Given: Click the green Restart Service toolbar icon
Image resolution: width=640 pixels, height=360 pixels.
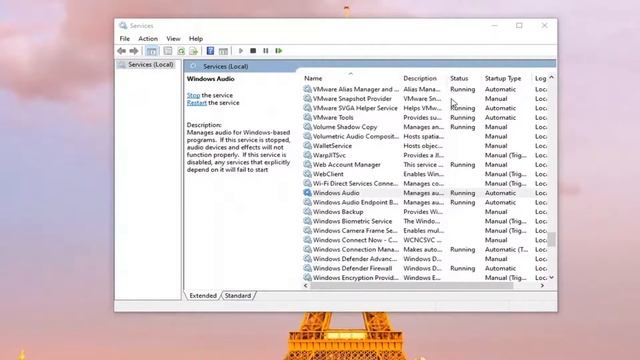Looking at the screenshot, I should pyautogui.click(x=279, y=51).
